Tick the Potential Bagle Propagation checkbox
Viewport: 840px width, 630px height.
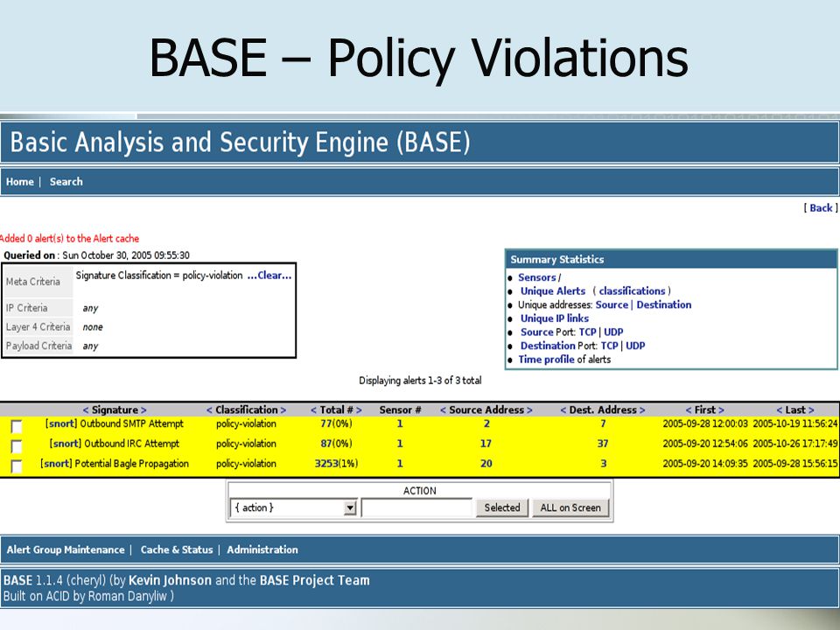pyautogui.click(x=17, y=466)
